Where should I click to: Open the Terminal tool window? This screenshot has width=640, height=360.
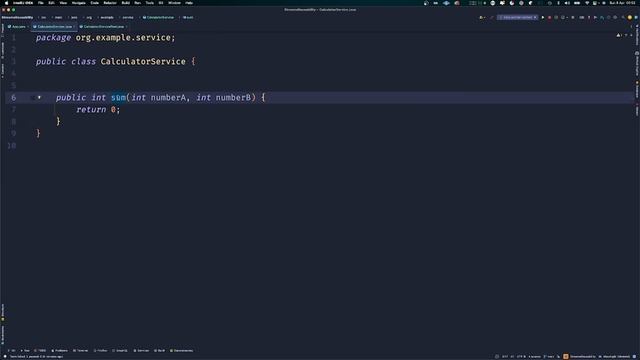click(80, 351)
